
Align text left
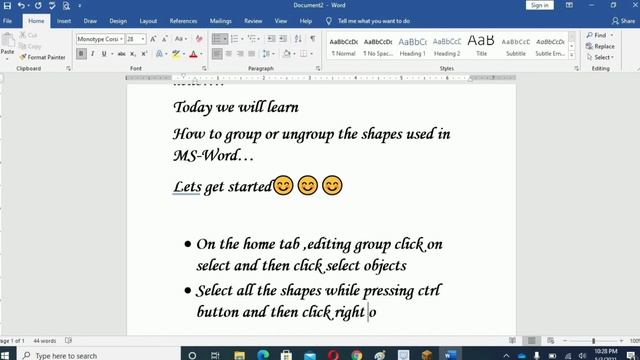(217, 54)
